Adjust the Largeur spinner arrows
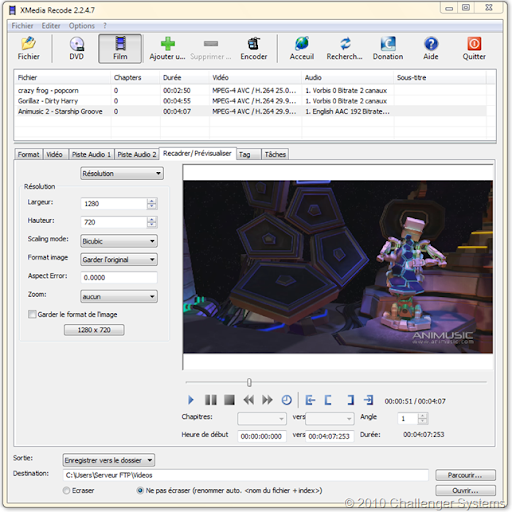The width and height of the screenshot is (512, 512). pos(152,204)
